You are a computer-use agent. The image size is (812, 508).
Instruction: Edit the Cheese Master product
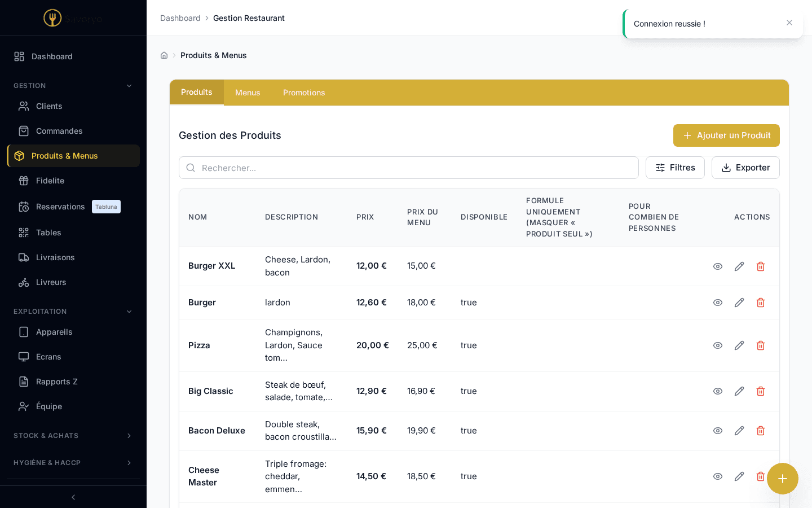click(x=739, y=476)
